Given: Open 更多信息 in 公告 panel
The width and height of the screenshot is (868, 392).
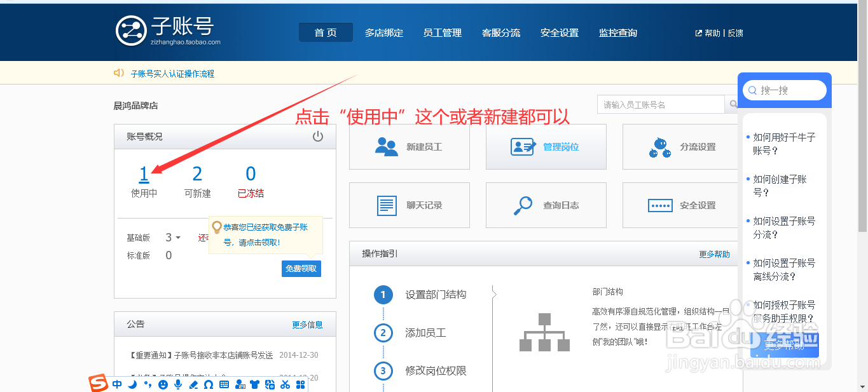Looking at the screenshot, I should 308,325.
